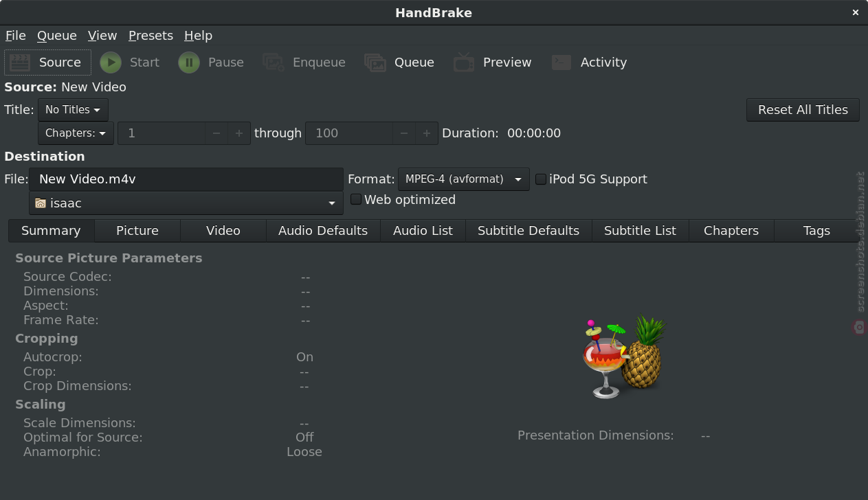The image size is (868, 500).
Task: Open the File menu
Action: (16, 36)
